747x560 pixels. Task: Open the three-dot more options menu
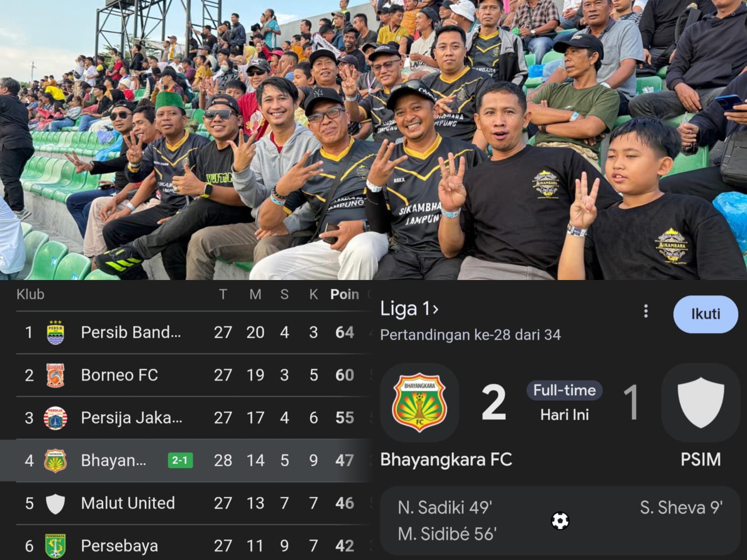coord(646,311)
